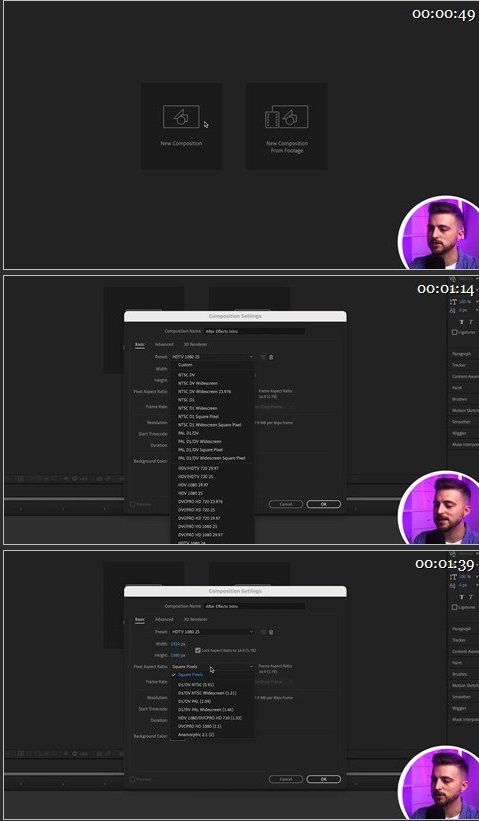Toggle Lock Aspect Ratio to 16:9 checkbox
This screenshot has height=821, width=479.
point(198,650)
